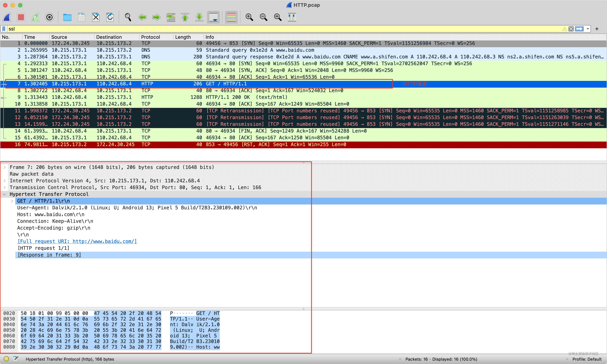Sort by the Source column header
607x364 pixels.
pyautogui.click(x=72, y=37)
